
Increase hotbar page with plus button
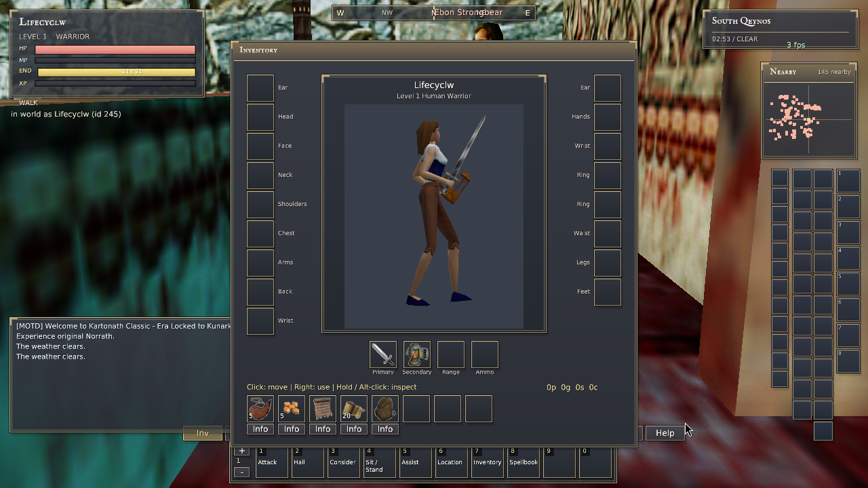242,451
